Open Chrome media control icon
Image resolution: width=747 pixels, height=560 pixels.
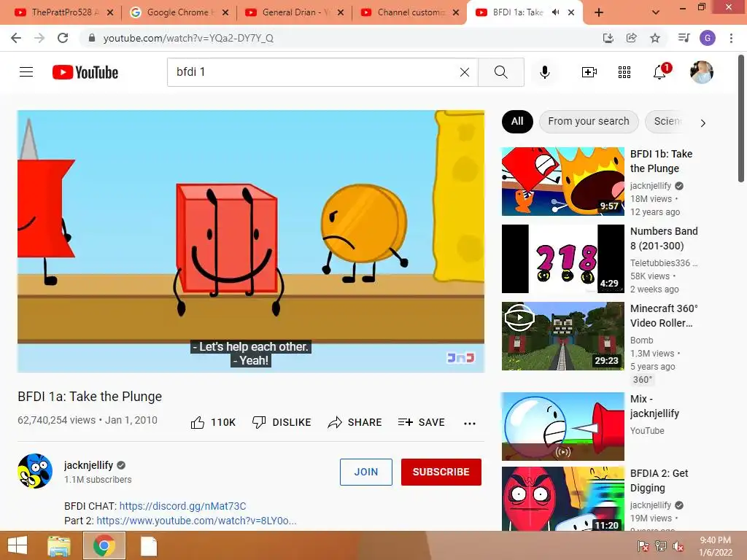click(684, 38)
